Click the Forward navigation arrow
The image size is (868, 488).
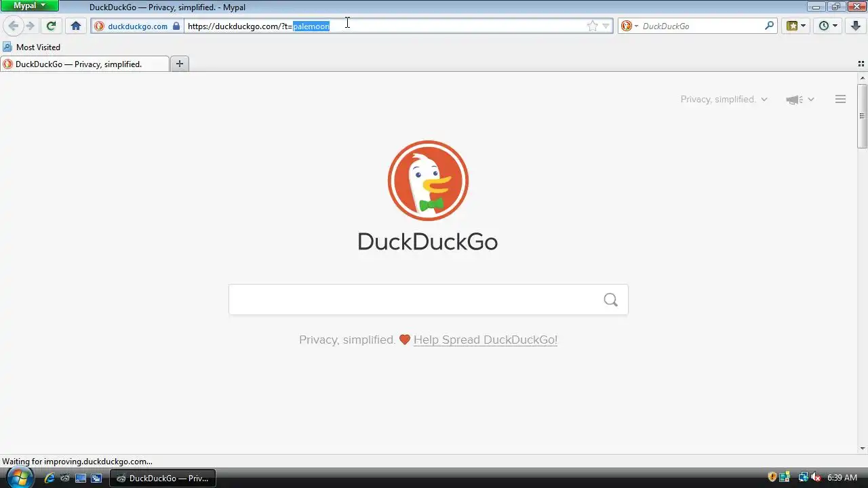coord(30,26)
